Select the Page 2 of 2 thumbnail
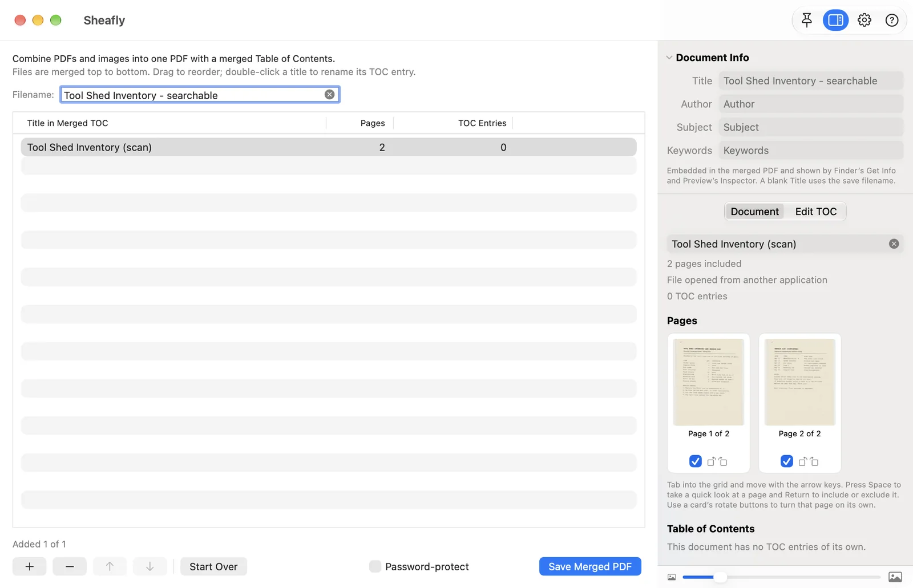 pos(800,382)
